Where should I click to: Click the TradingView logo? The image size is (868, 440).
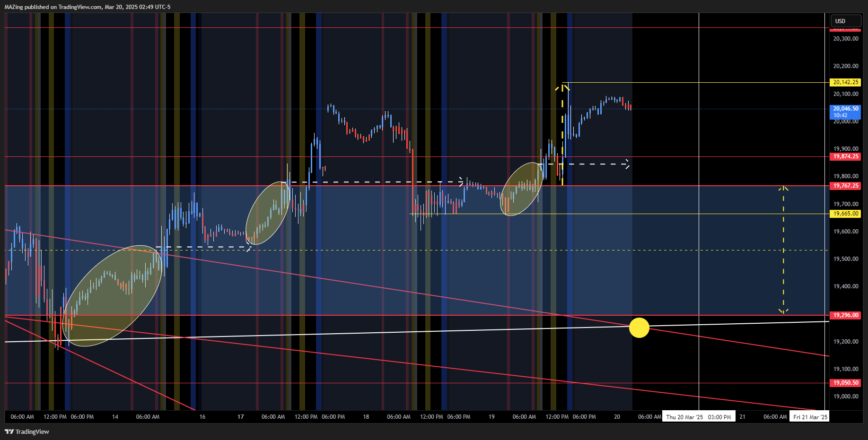(x=27, y=431)
